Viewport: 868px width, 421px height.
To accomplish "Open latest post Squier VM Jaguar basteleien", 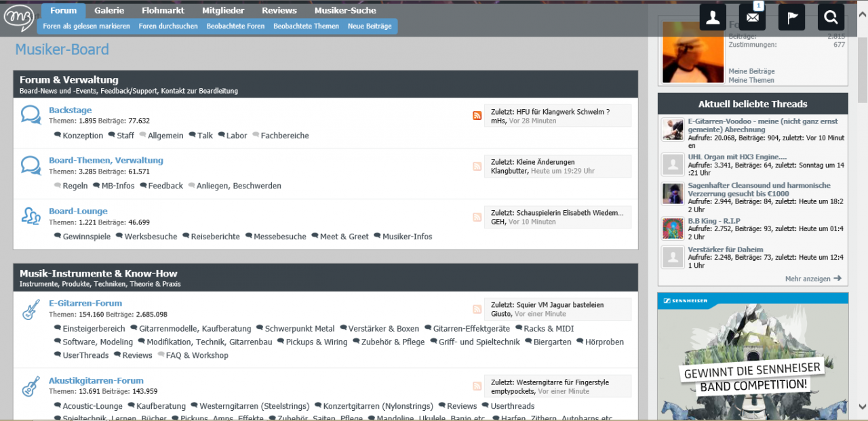I will 560,305.
